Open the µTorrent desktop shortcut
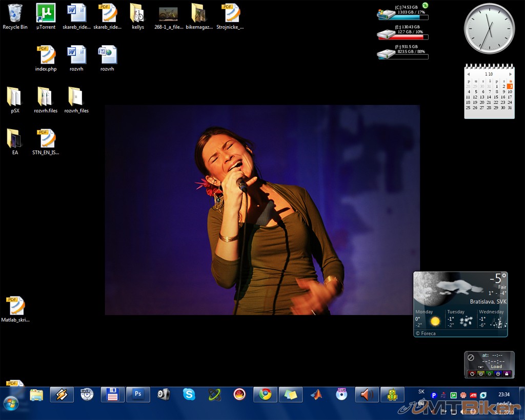The width and height of the screenshot is (525, 420). (x=46, y=14)
